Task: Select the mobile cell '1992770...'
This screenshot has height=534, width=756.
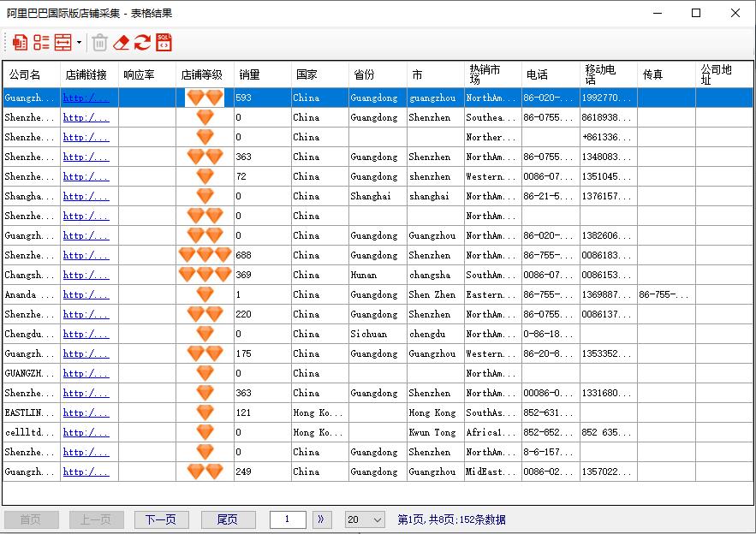Action: click(x=609, y=98)
